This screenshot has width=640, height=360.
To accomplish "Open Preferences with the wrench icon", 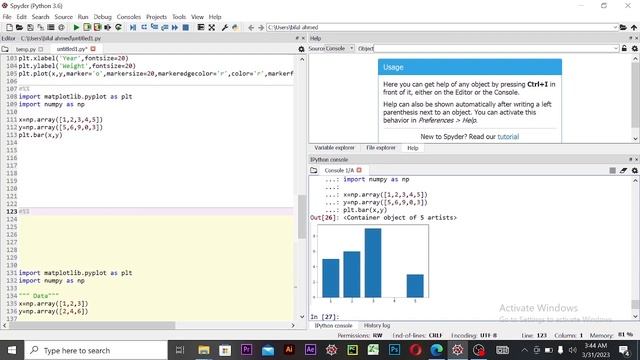I will (224, 27).
